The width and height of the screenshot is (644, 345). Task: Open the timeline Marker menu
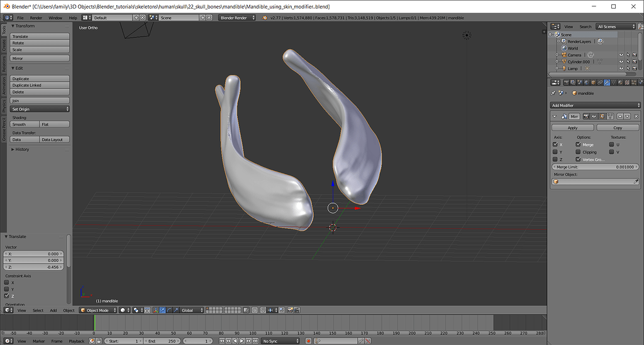pos(38,341)
